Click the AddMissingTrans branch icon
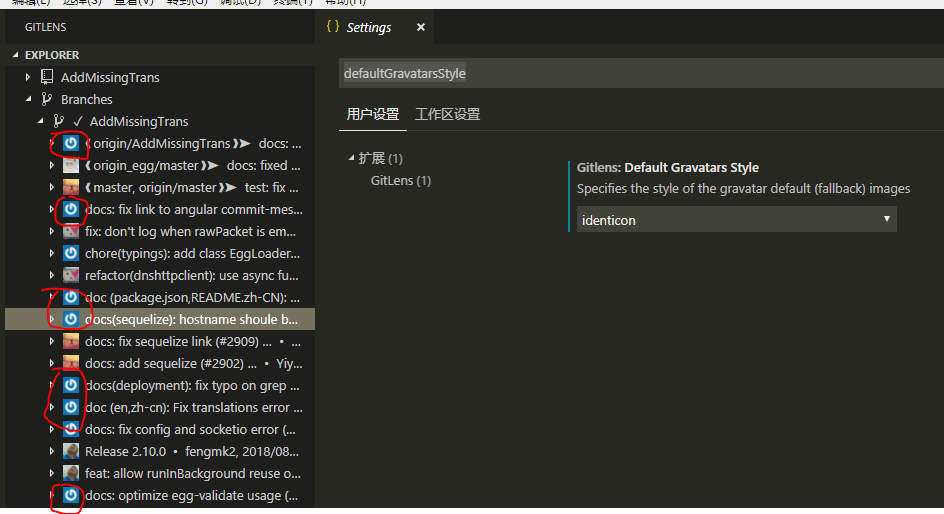Viewport: 944px width, 514px height. (x=58, y=121)
